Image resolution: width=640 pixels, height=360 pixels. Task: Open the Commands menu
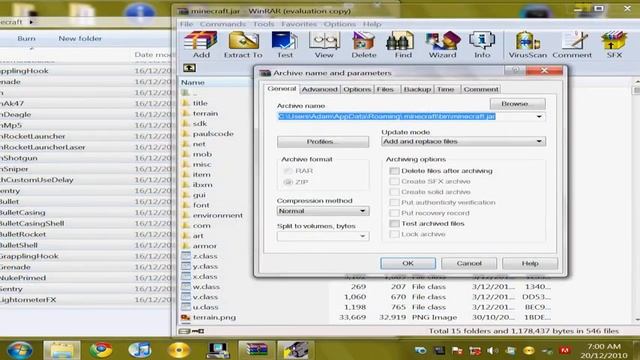click(x=222, y=24)
